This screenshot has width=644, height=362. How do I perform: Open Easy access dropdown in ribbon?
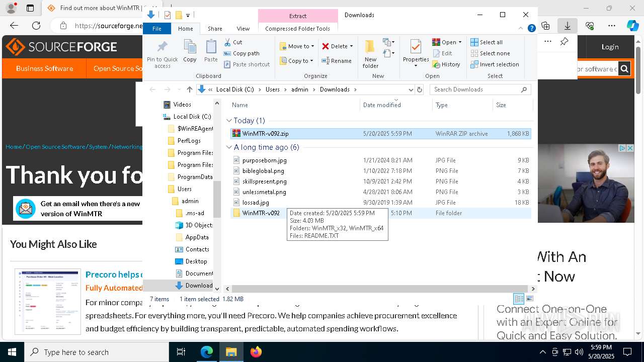click(x=389, y=53)
